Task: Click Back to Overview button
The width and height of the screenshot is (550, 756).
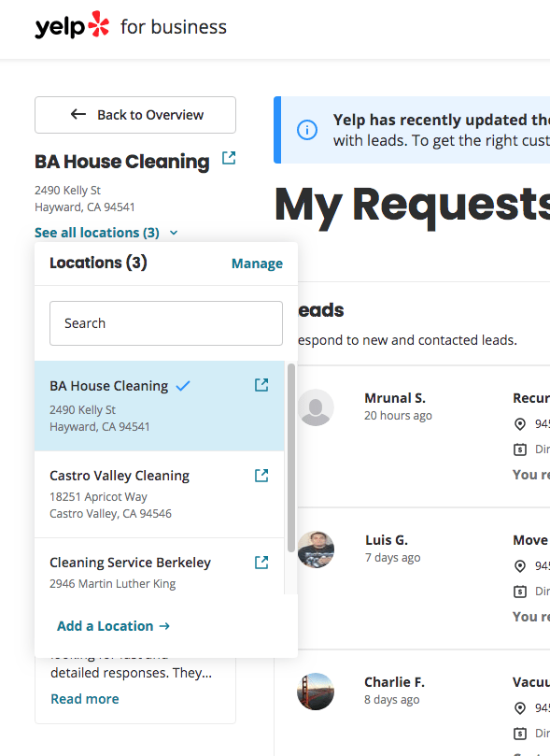Action: pyautogui.click(x=135, y=115)
